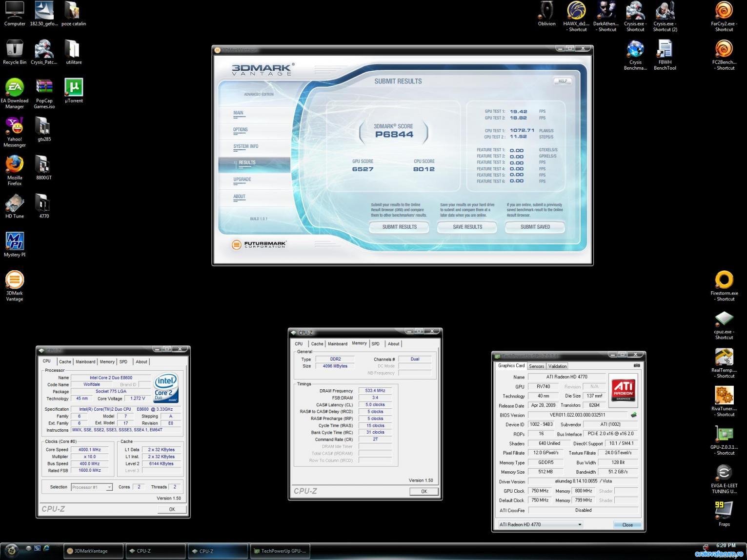Select the Mystery PI desktop icon

pos(15,245)
